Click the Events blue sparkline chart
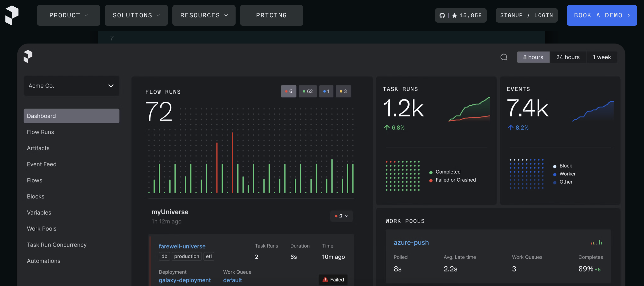This screenshot has height=286, width=644. [x=593, y=111]
